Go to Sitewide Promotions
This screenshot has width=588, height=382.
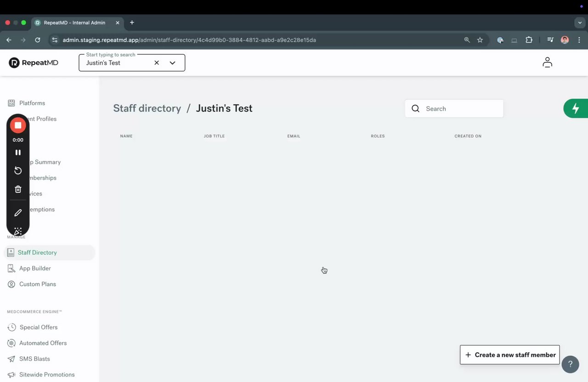tap(47, 375)
